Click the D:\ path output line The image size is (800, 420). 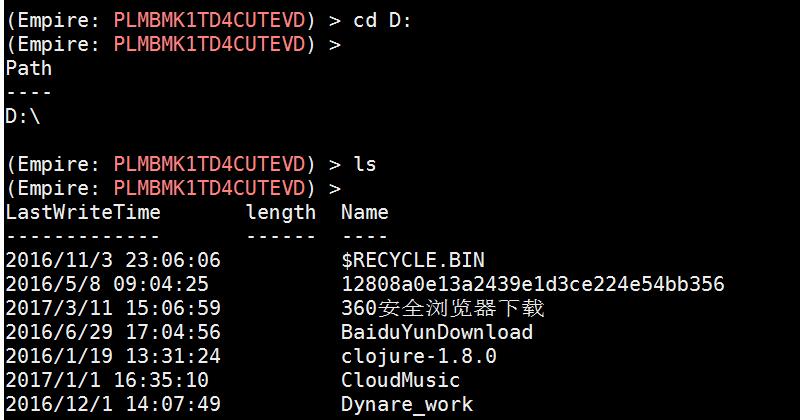coord(23,116)
